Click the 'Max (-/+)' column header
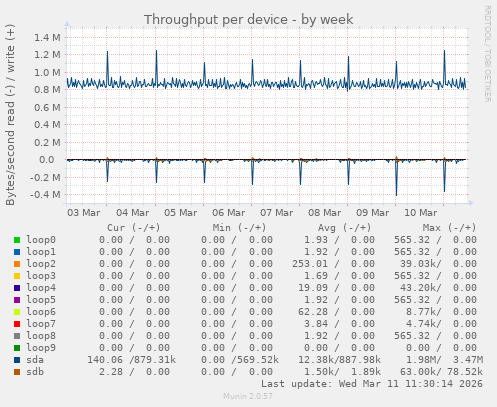This screenshot has height=407, width=497. click(449, 228)
